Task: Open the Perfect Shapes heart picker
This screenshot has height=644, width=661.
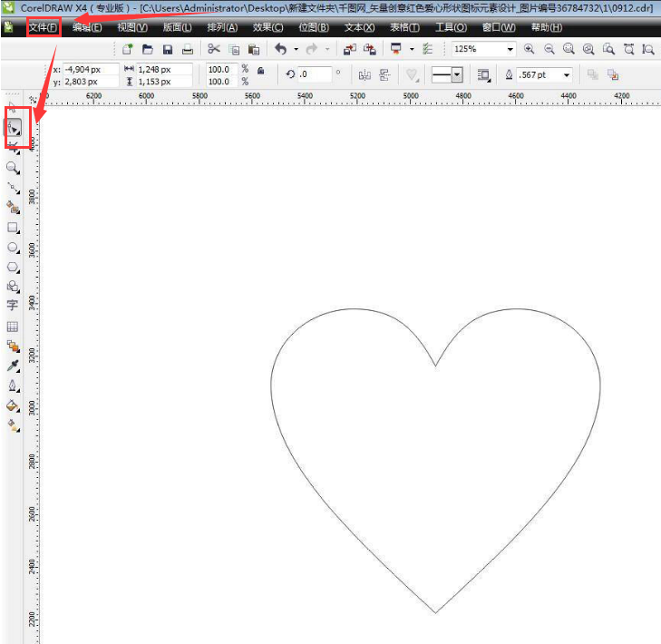Action: (412, 75)
